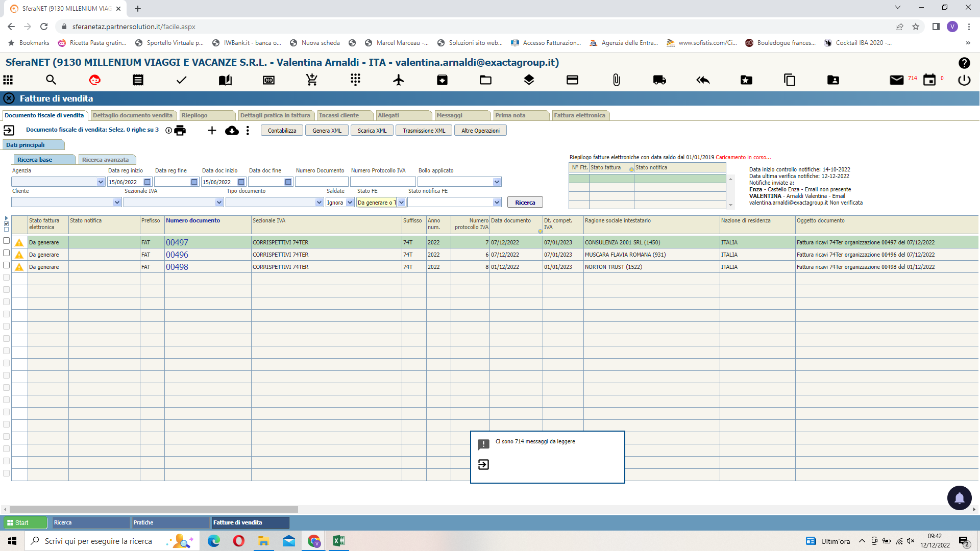
Task: Click the airplane icon in top toolbar
Action: pos(399,80)
